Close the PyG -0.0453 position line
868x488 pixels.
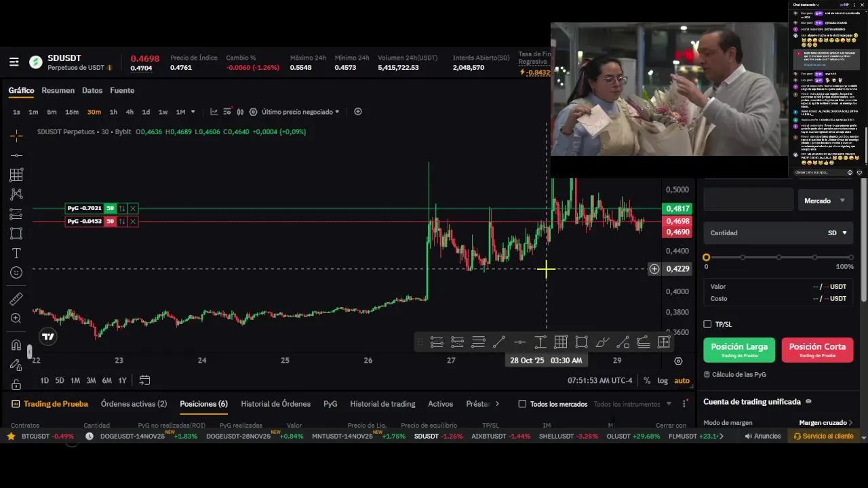coord(133,222)
